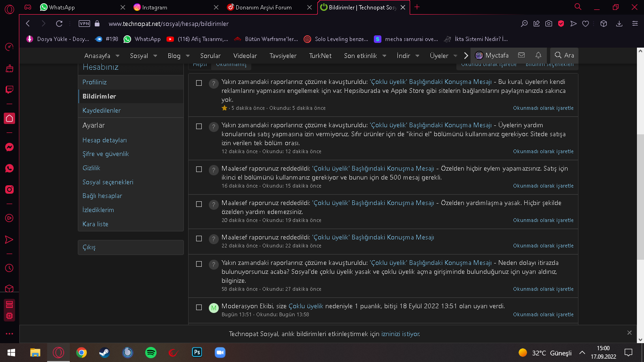Show more navigation items with the right chevron
Viewport: 644px width, 362px height.
click(466, 56)
